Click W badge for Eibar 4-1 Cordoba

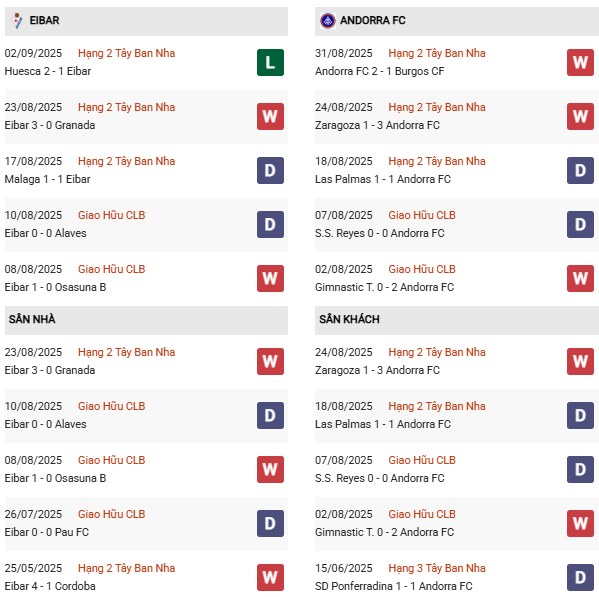pos(270,577)
